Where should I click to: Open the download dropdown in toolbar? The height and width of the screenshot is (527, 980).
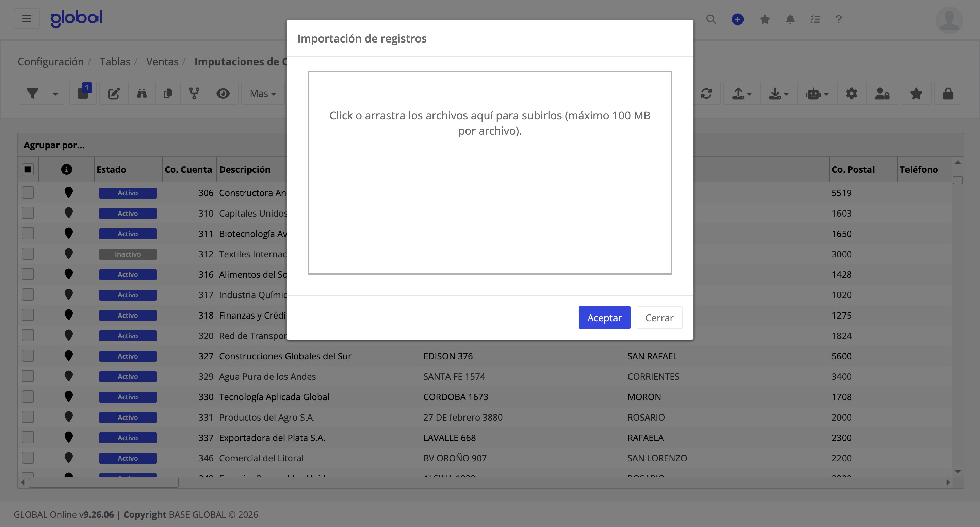[779, 93]
